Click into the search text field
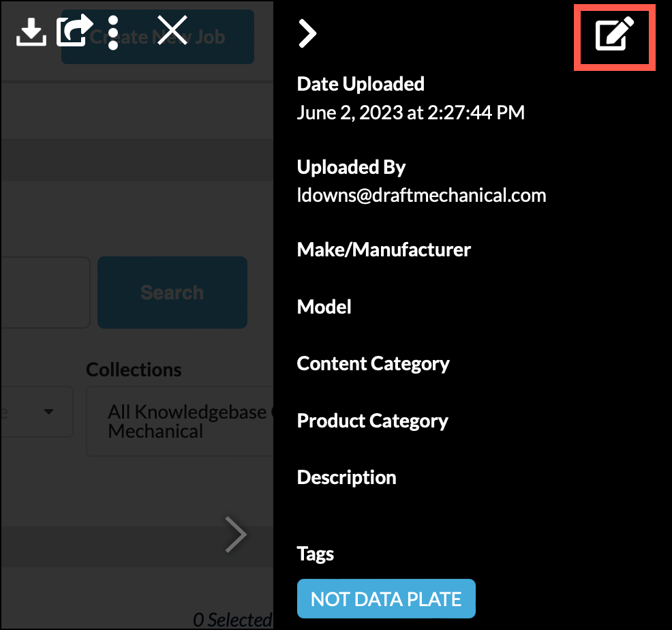Screen dimensions: 672x630 click(x=45, y=292)
